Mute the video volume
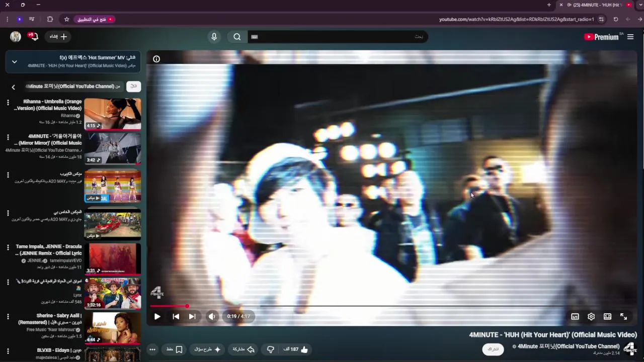 click(x=212, y=316)
